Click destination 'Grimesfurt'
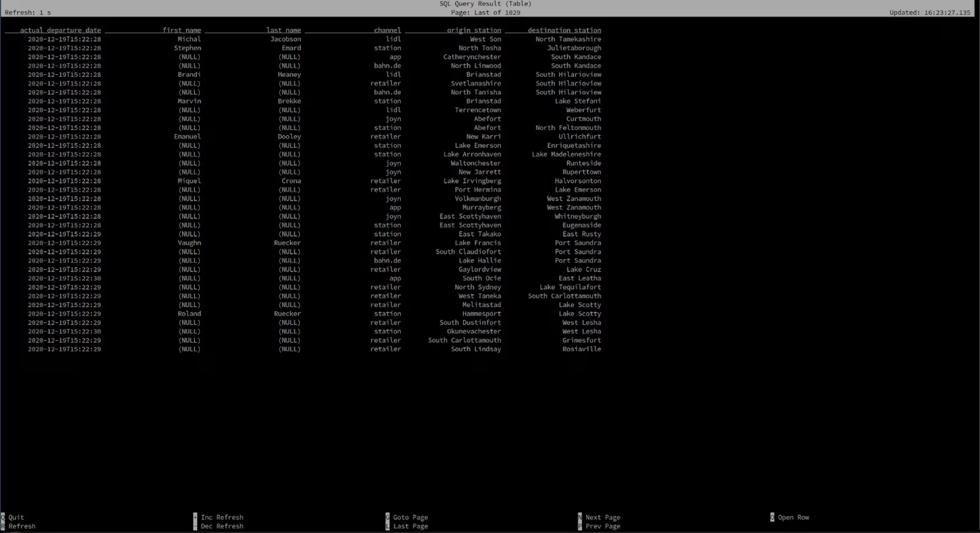Viewport: 980px width, 533px height. [x=581, y=340]
